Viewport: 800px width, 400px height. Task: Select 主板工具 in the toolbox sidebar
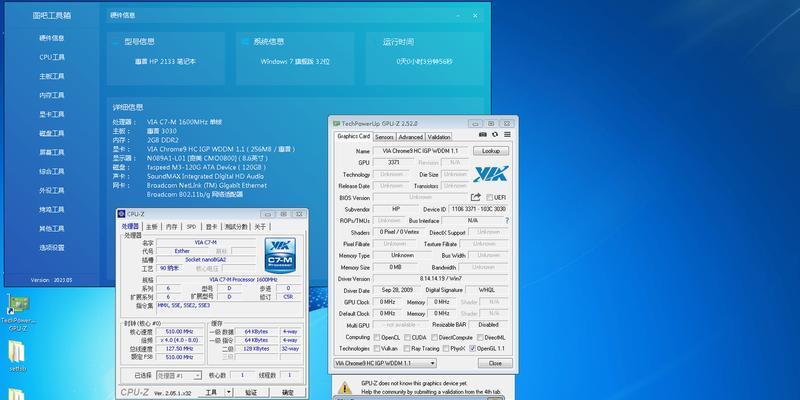coord(52,77)
